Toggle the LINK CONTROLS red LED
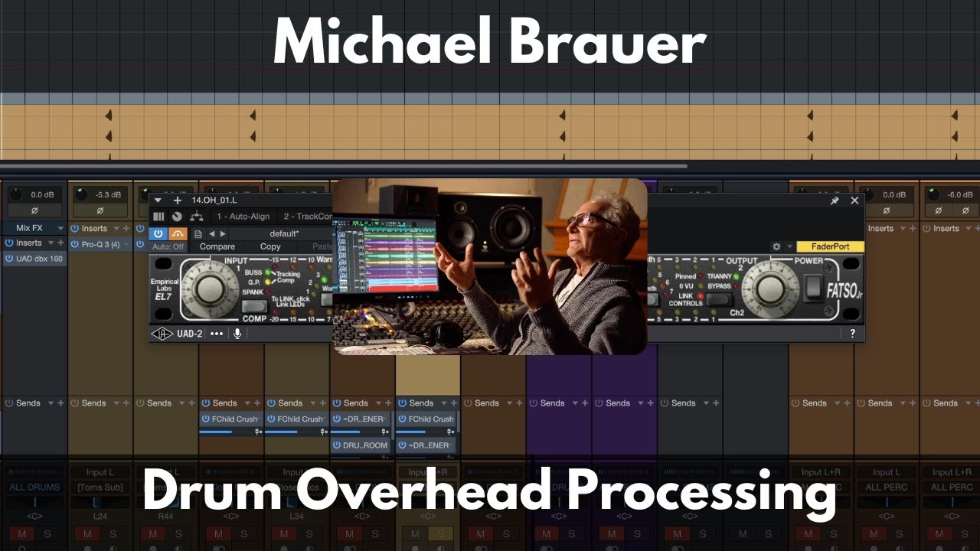 701,296
